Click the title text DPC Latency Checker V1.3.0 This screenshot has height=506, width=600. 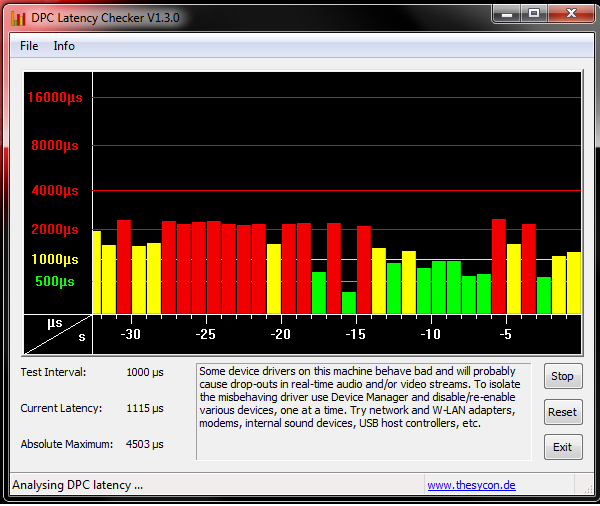coord(105,18)
